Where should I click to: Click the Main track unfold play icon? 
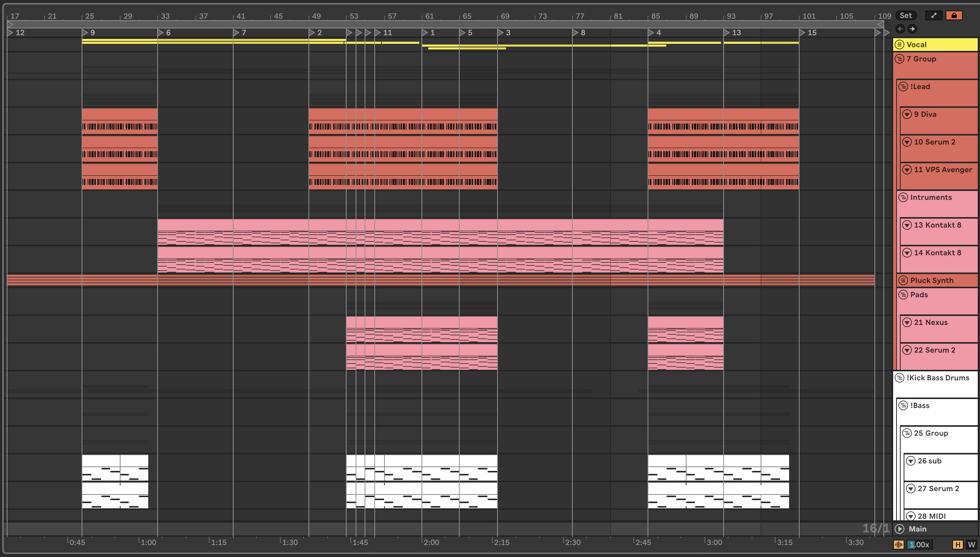(900, 529)
